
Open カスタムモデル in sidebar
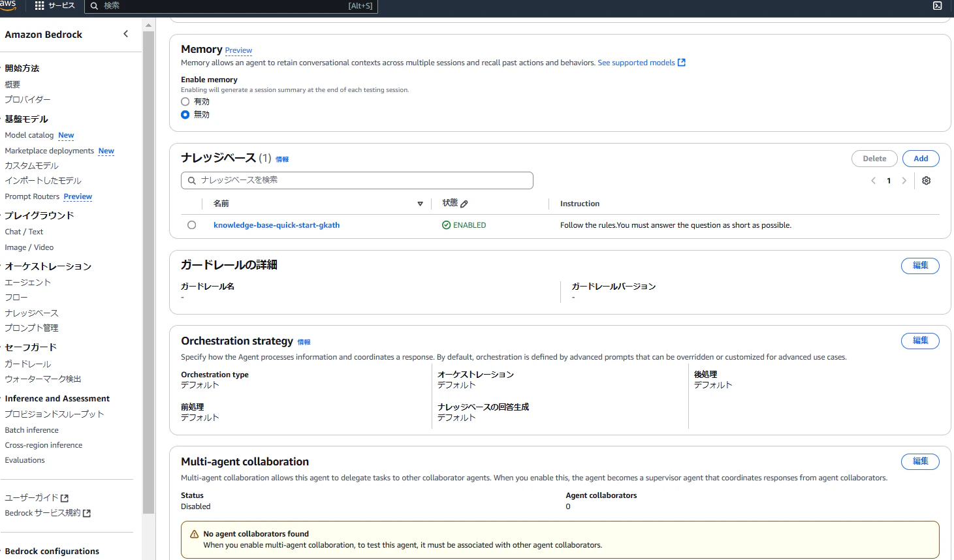[31, 166]
